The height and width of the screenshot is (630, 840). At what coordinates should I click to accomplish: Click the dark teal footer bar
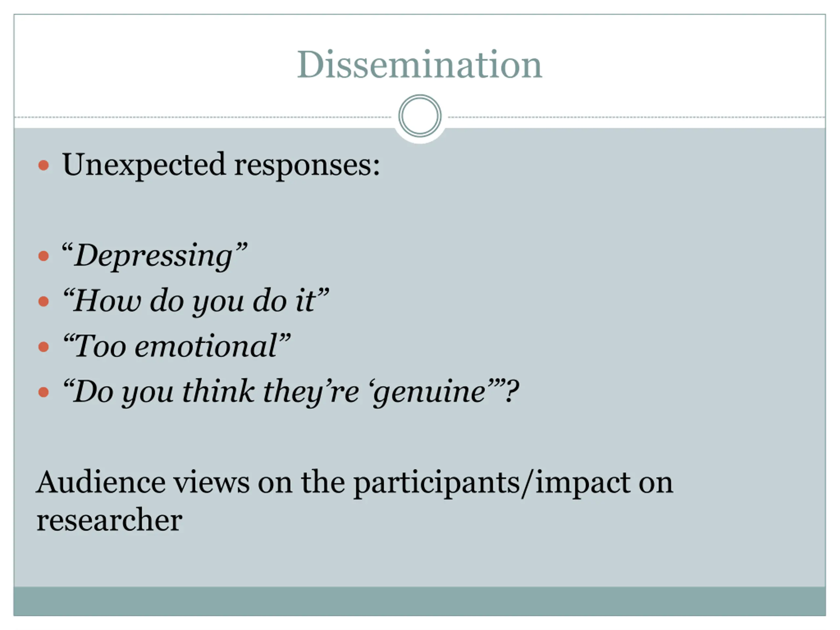tap(420, 601)
